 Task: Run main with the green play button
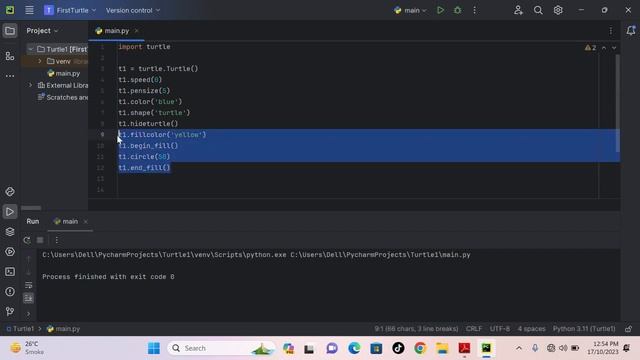tap(440, 10)
